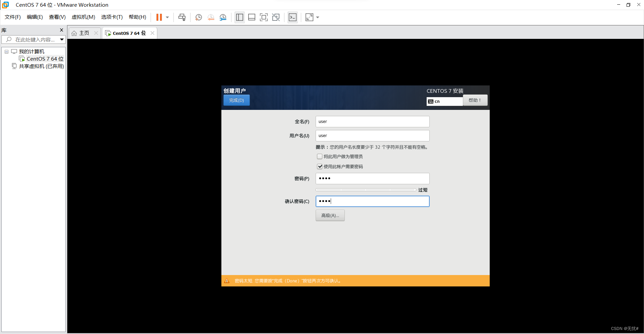Image resolution: width=644 pixels, height=334 pixels.
Task: Click the 密码(P) password field
Action: [x=372, y=179]
